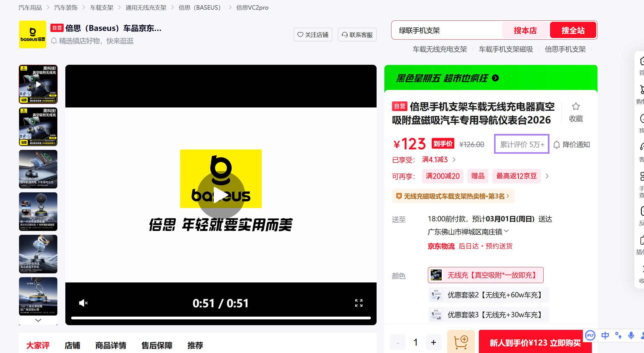Expand additional promotions chevron after 京豆
Screen dimensions: 644x353
[x=547, y=176]
